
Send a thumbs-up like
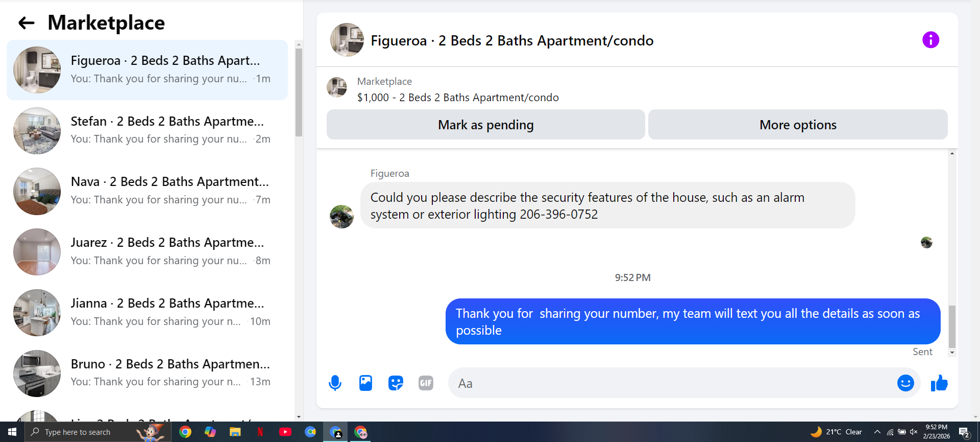pyautogui.click(x=939, y=383)
